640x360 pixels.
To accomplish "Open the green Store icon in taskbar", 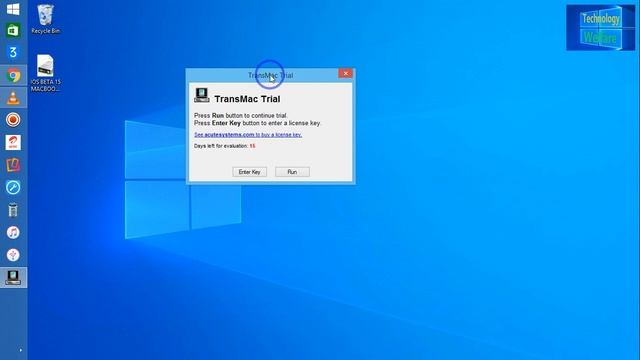I will (13, 30).
